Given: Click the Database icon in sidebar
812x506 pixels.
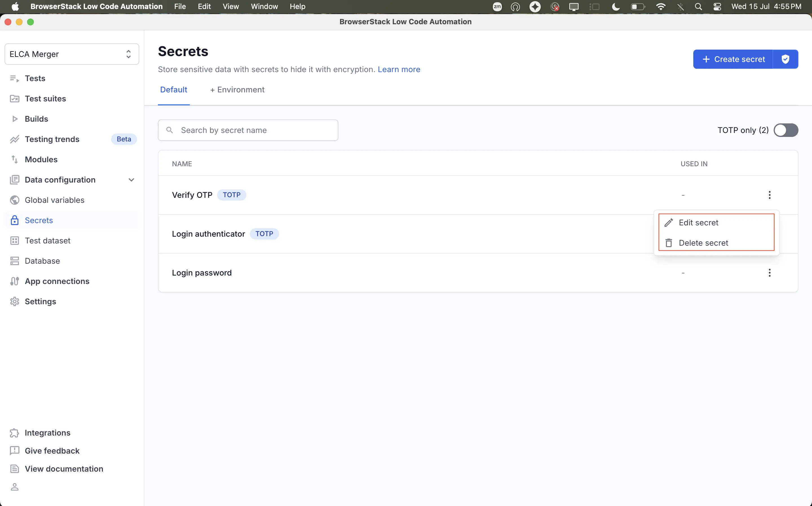Looking at the screenshot, I should [x=14, y=261].
